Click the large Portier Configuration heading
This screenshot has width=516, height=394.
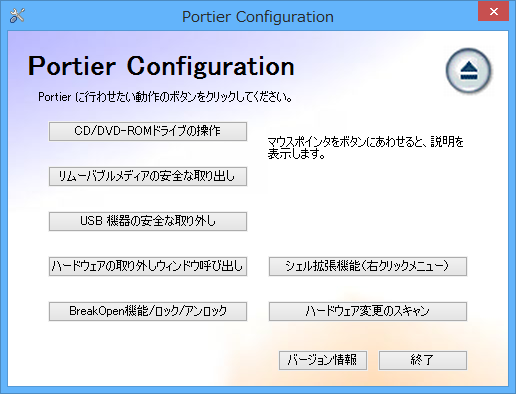pos(161,67)
